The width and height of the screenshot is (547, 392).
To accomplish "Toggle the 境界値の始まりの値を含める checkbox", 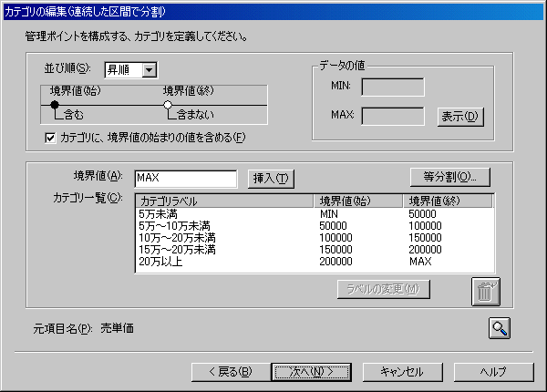I will coord(50,138).
